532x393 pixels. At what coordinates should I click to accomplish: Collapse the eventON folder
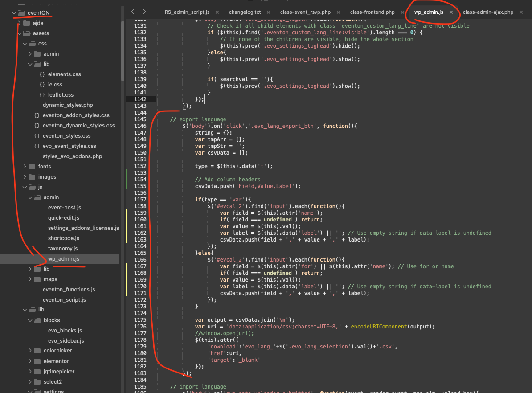point(14,13)
